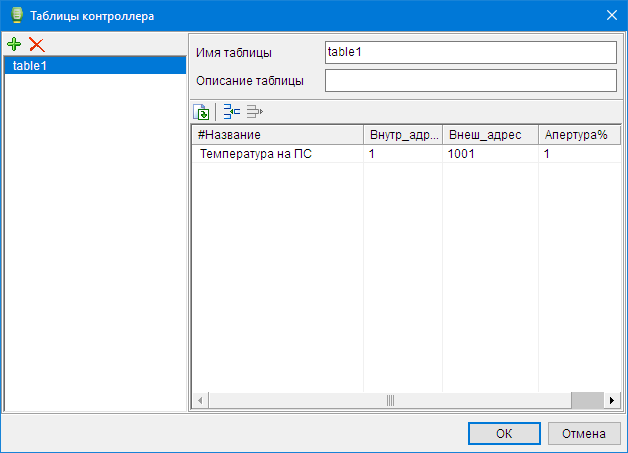Image resolution: width=628 pixels, height=453 pixels.
Task: Click the '#Название' column header
Action: pyautogui.click(x=276, y=135)
